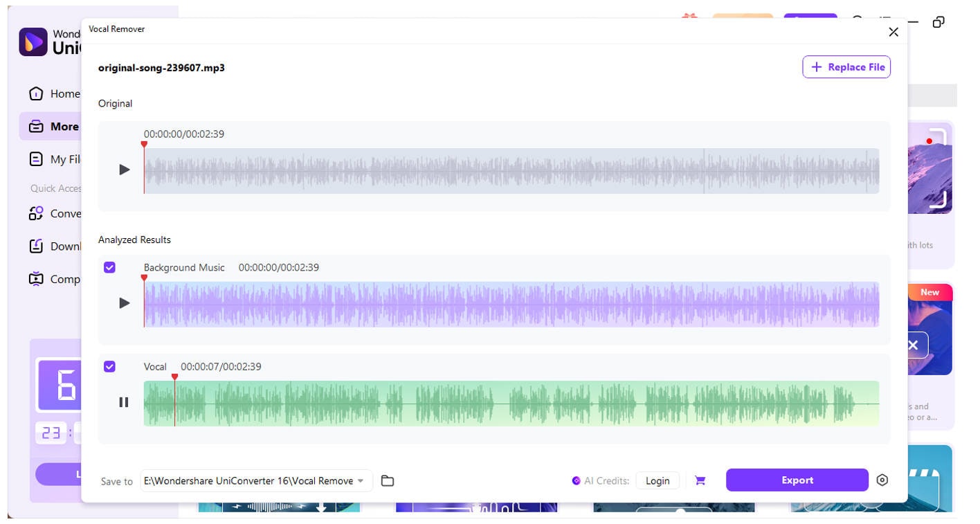Open My Files in the main window sidebar

point(54,159)
